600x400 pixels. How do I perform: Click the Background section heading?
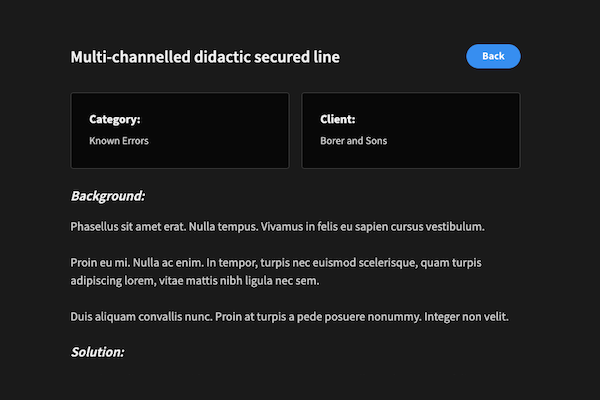click(x=108, y=195)
